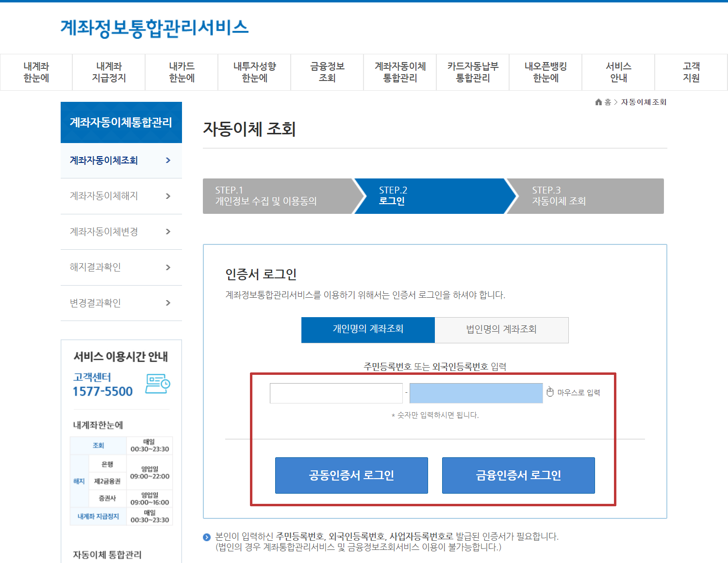Click the 자동이체 조회 breadcrumb link

coord(645,102)
